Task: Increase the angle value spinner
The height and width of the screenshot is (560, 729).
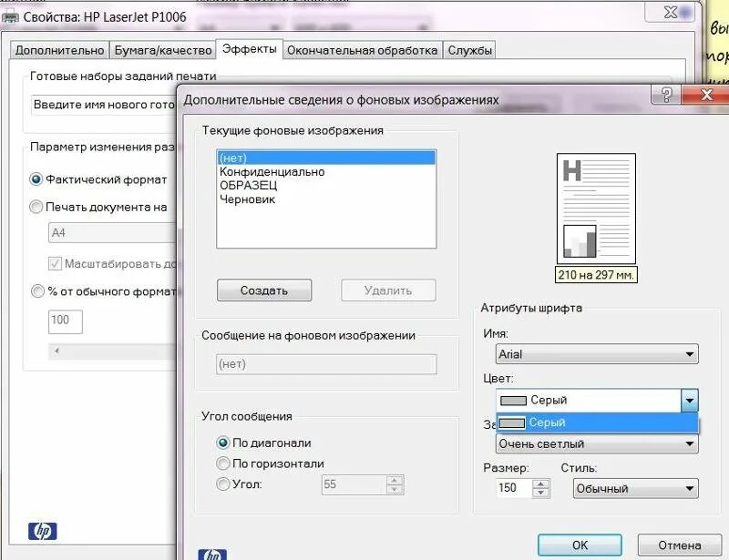Action: point(395,480)
